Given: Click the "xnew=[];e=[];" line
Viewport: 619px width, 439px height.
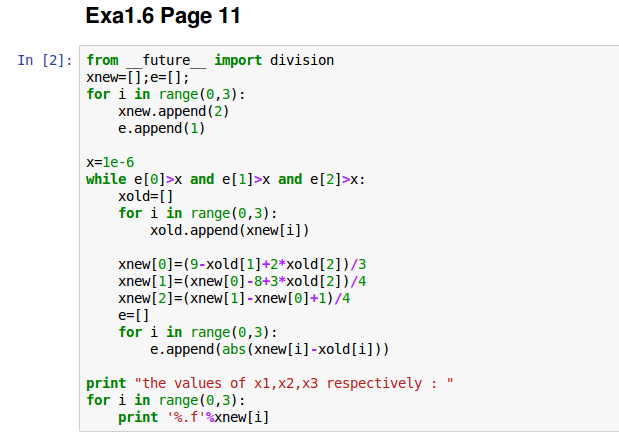Looking at the screenshot, I should pyautogui.click(x=138, y=77).
